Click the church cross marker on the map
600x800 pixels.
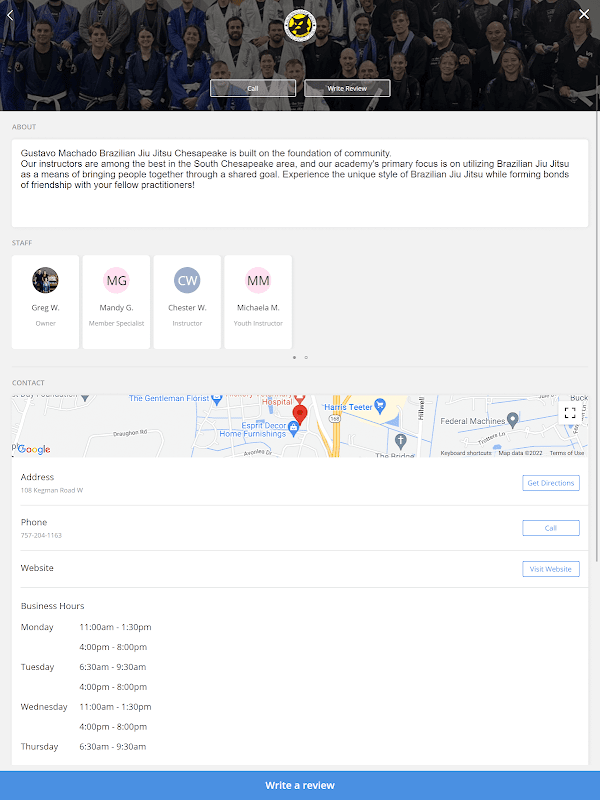tap(401, 440)
